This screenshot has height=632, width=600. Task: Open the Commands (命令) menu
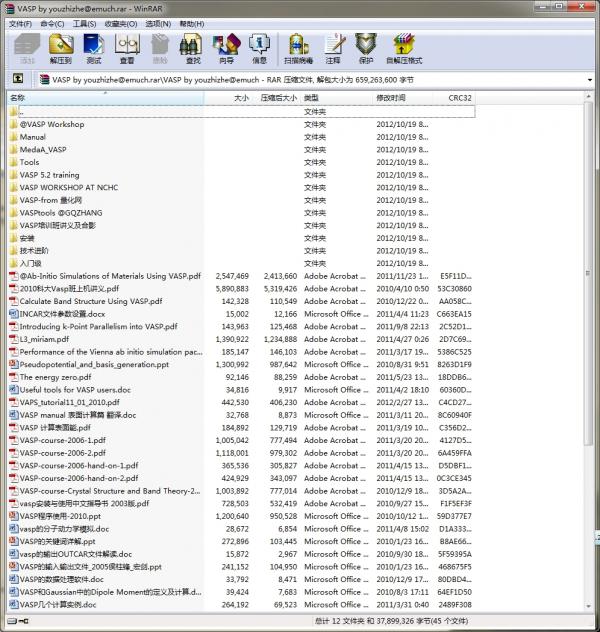point(52,24)
